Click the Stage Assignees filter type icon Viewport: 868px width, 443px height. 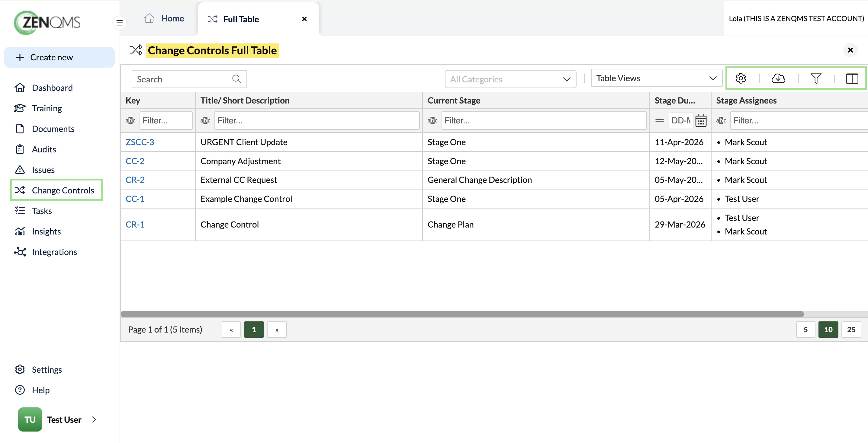(x=721, y=120)
